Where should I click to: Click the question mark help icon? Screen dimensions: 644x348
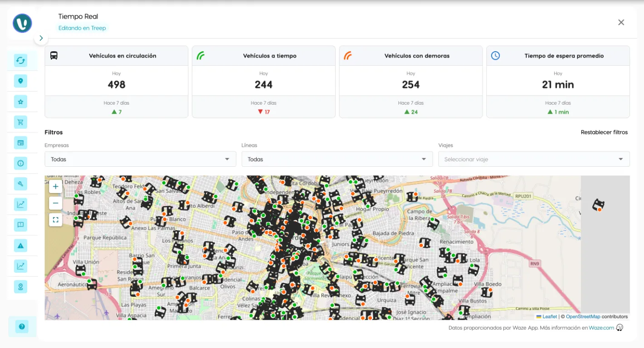tap(21, 326)
